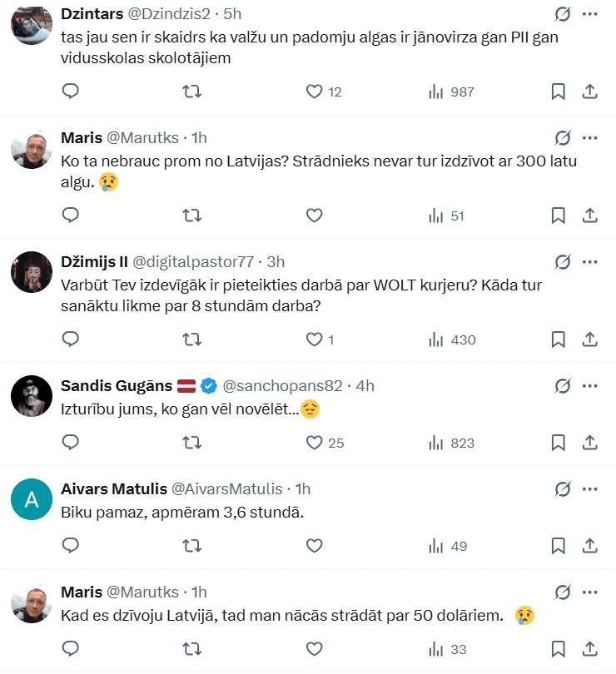This screenshot has width=616, height=674.
Task: Expand more menu on Sandis Gugāns' tweet
Action: 589,385
